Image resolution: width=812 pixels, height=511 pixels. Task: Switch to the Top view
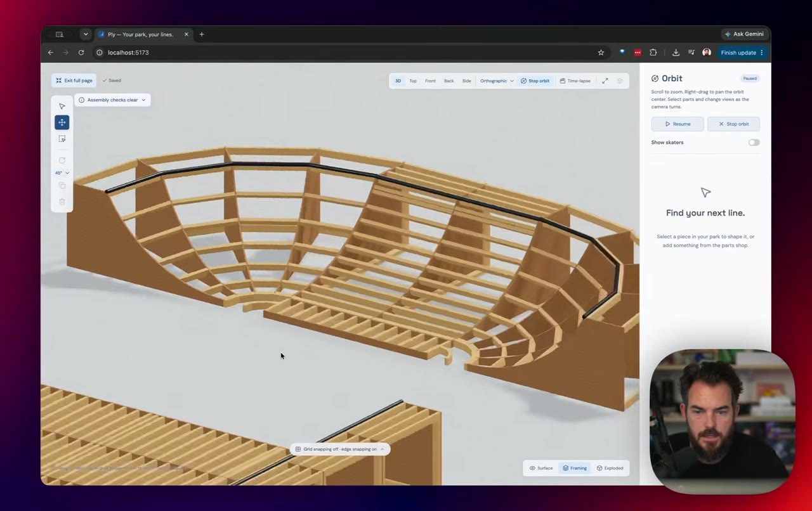pyautogui.click(x=413, y=81)
